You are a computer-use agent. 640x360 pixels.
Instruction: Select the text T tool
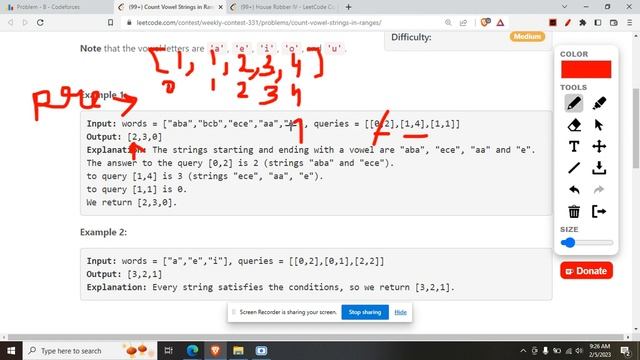pos(574,146)
